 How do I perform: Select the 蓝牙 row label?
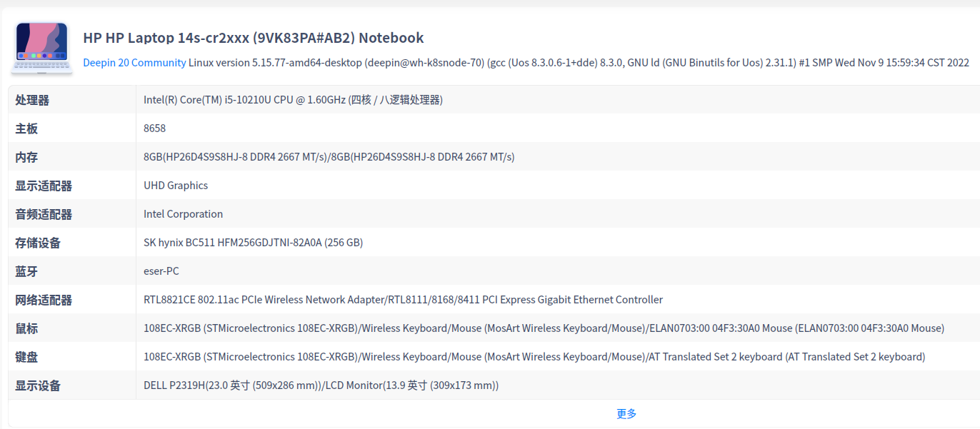point(27,271)
